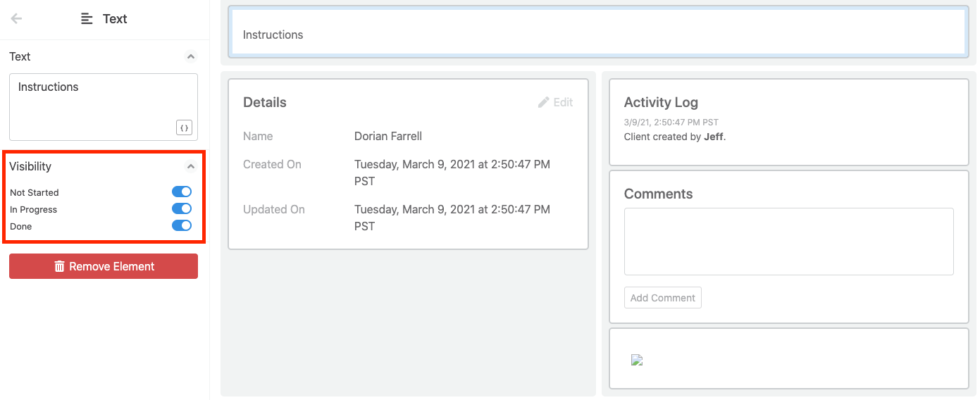Turn off the Done visibility toggle
This screenshot has width=980, height=400.
point(182,225)
